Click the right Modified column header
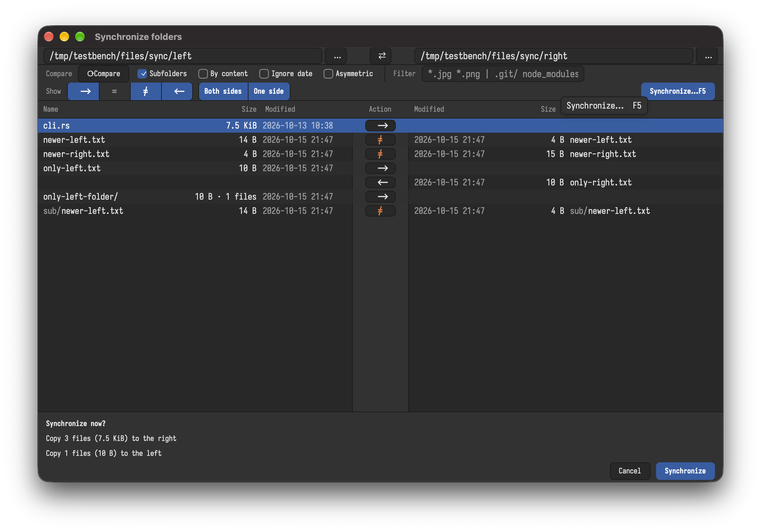The height and width of the screenshot is (532, 761). 429,109
